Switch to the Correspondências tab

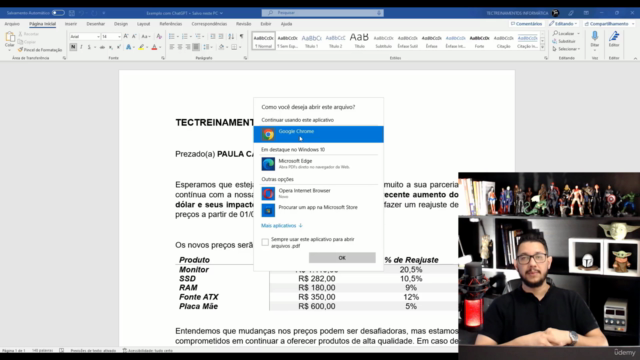[209, 24]
